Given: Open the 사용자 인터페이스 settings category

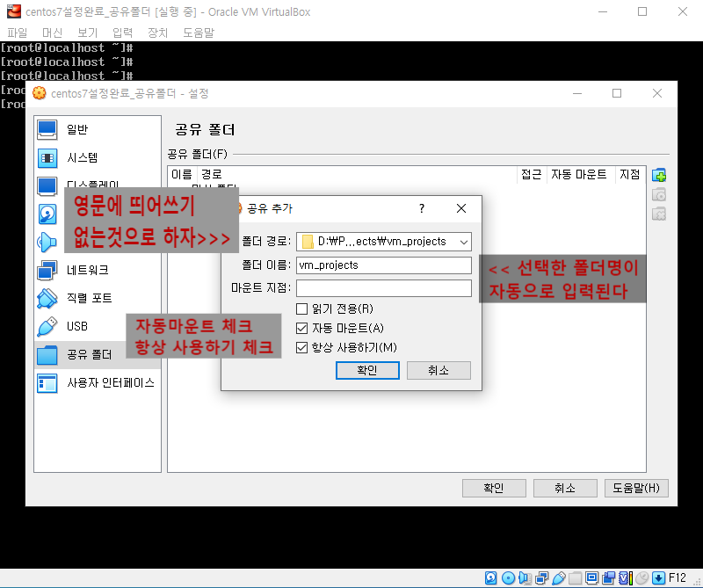Looking at the screenshot, I should tap(98, 383).
